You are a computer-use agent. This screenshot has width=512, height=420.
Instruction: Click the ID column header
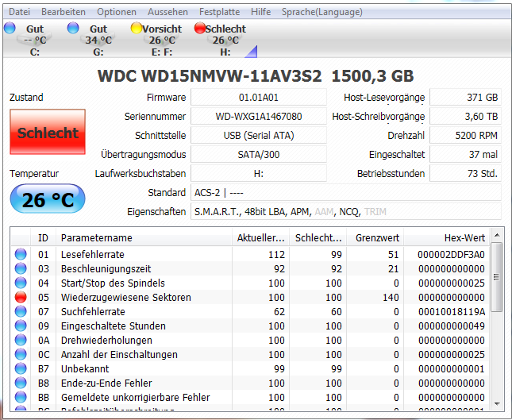click(x=43, y=237)
